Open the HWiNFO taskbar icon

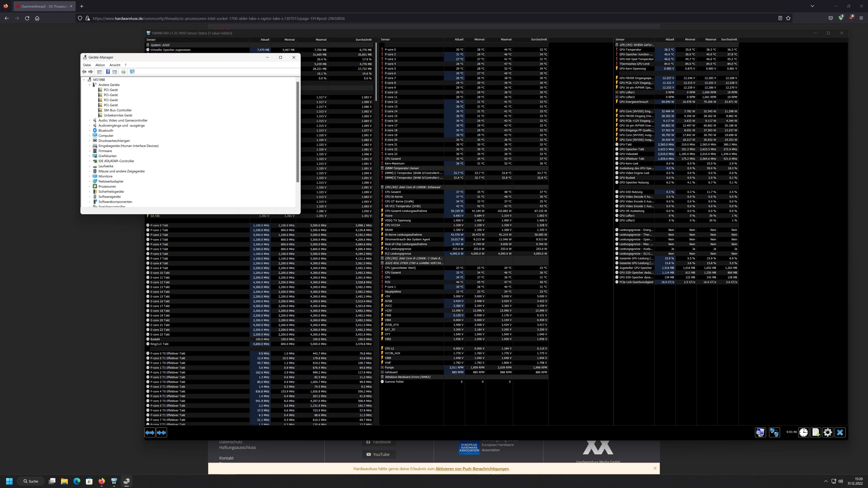114,481
